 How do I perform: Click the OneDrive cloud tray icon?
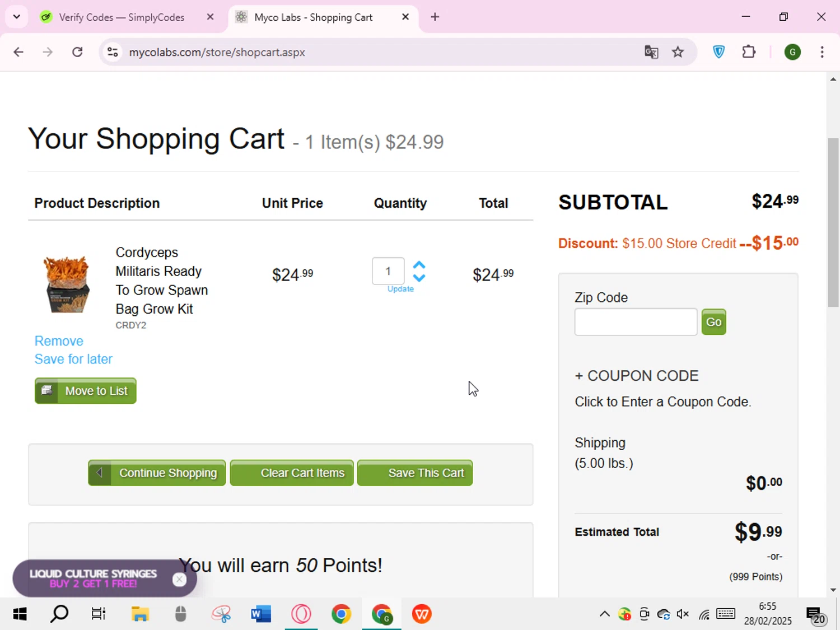tap(664, 614)
